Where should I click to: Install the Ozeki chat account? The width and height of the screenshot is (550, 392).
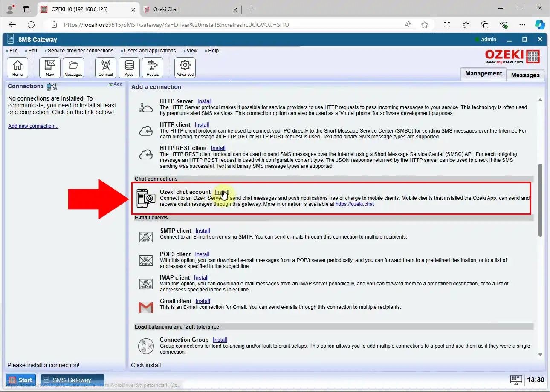pos(222,192)
